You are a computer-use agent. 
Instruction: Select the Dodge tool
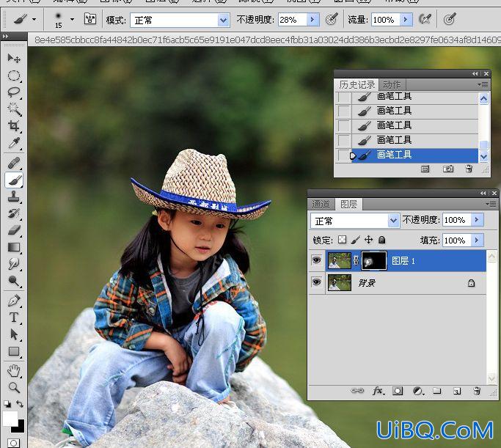coord(14,281)
